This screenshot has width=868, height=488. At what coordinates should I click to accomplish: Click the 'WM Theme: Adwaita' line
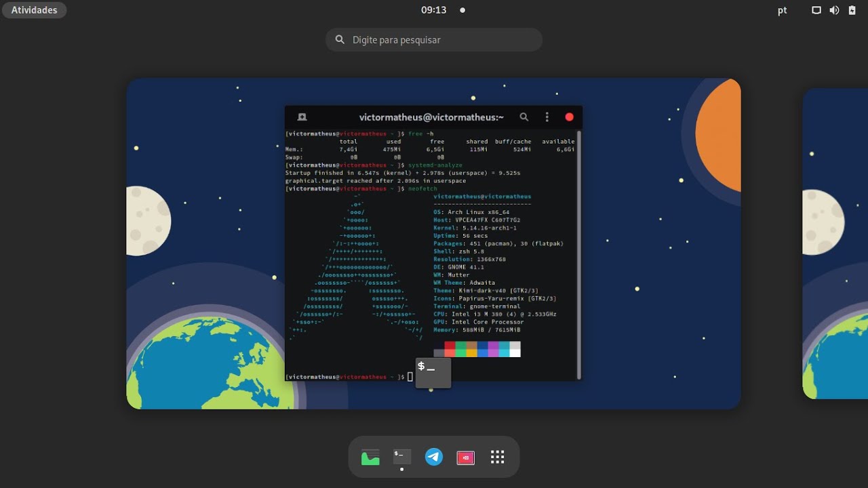click(464, 283)
